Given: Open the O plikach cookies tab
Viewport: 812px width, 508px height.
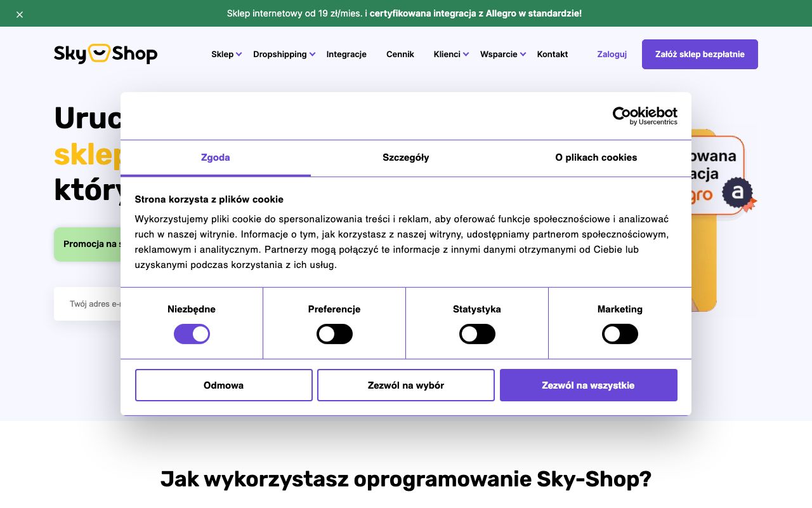Looking at the screenshot, I should pos(596,157).
